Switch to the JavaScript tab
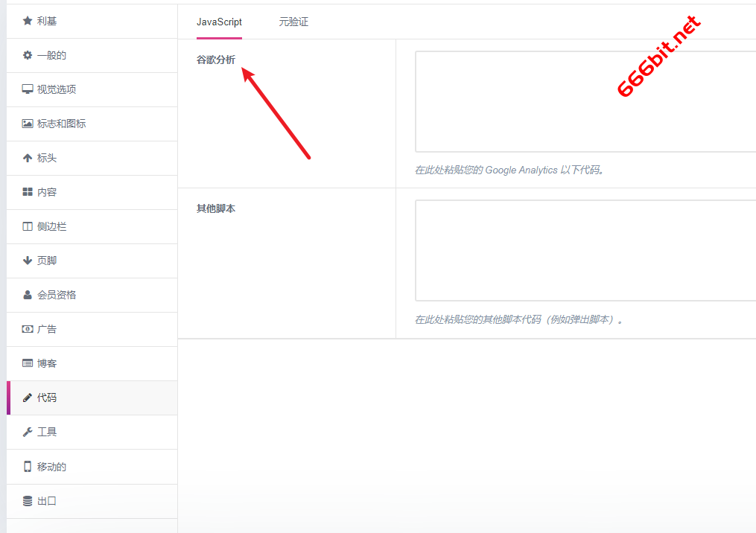756x533 pixels. [x=220, y=22]
